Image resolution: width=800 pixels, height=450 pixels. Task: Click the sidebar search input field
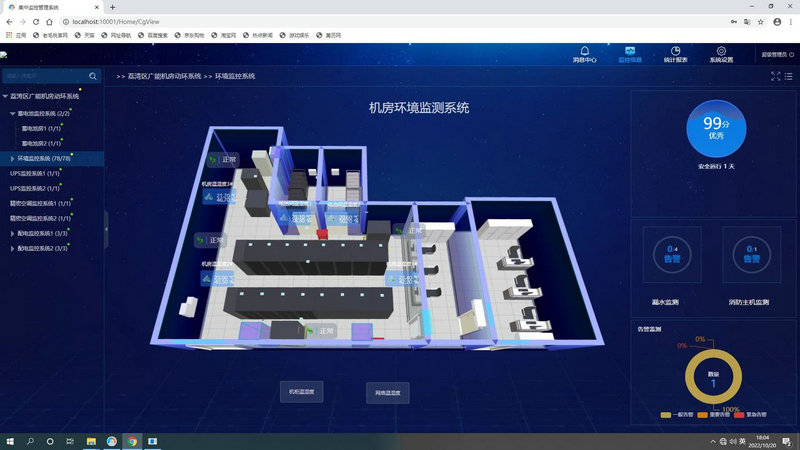[45, 76]
